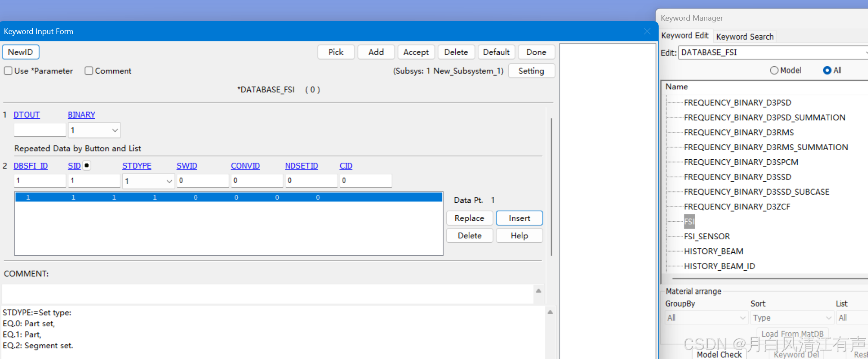The image size is (868, 359).
Task: Click the SID pick dot icon
Action: click(x=87, y=165)
